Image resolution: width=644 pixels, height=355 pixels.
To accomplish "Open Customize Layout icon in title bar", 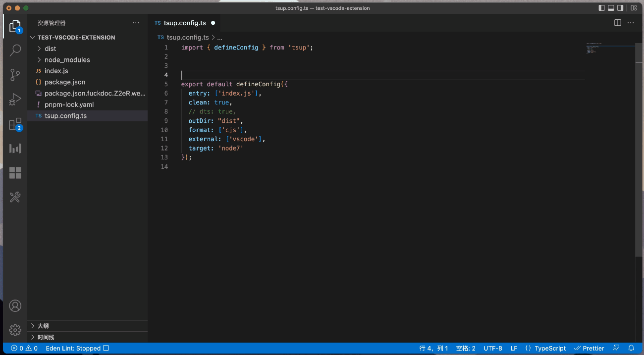I will [633, 8].
